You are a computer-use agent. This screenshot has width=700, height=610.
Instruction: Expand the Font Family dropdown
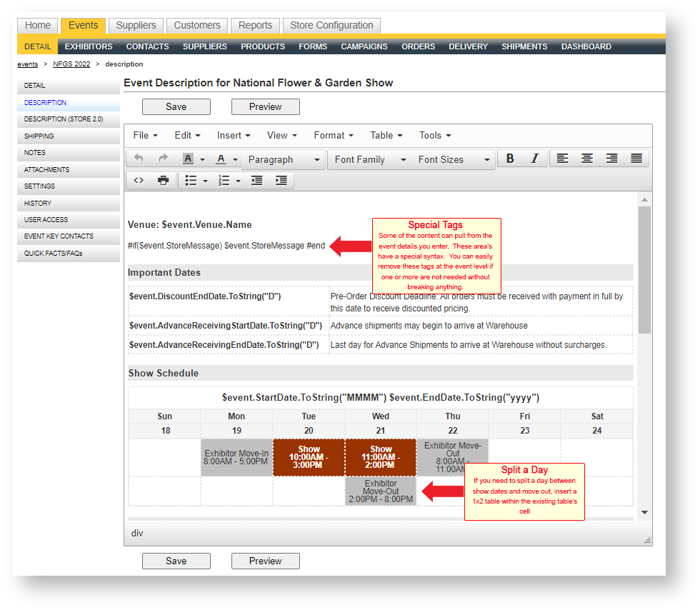(370, 159)
